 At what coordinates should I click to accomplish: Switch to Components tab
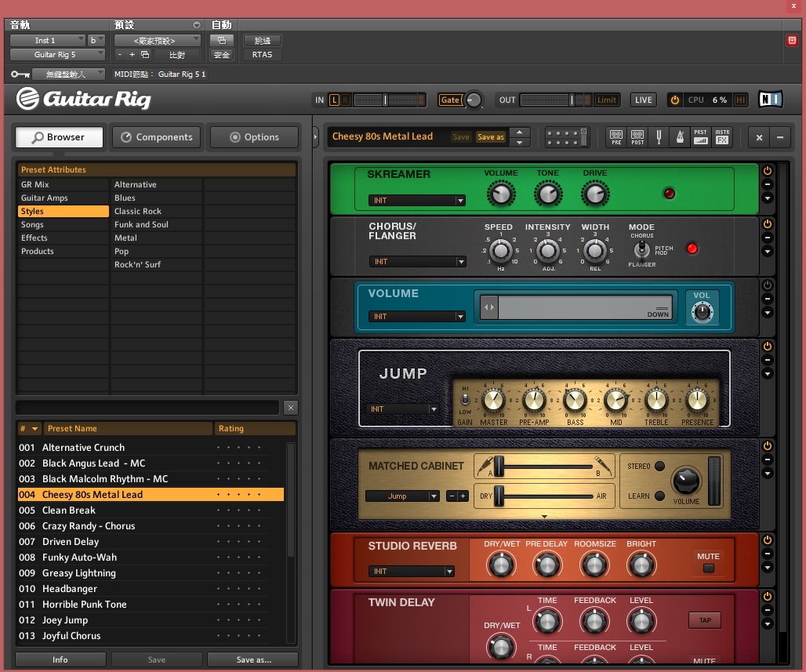[x=156, y=137]
